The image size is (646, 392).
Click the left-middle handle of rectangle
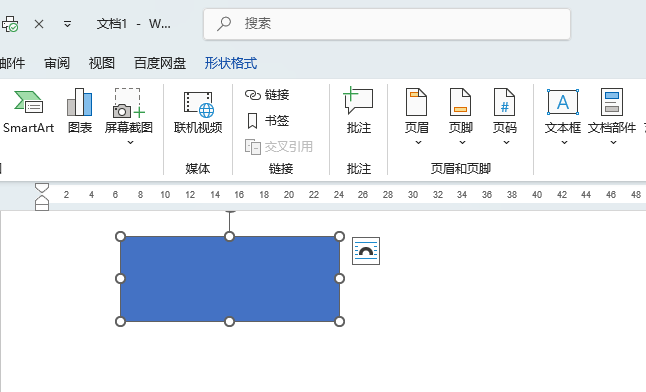[120, 279]
